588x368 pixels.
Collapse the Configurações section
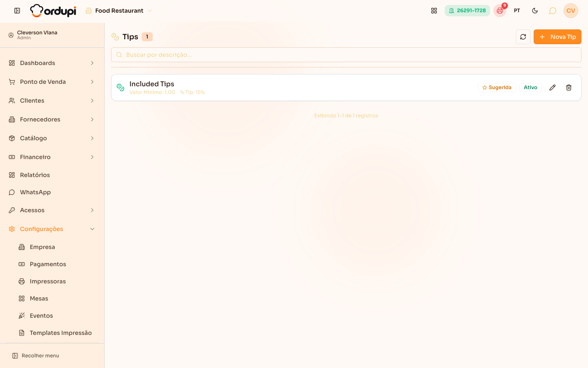[52, 229]
